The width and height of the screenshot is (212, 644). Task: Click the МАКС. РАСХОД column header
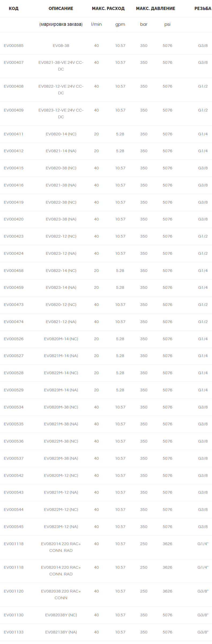(108, 9)
